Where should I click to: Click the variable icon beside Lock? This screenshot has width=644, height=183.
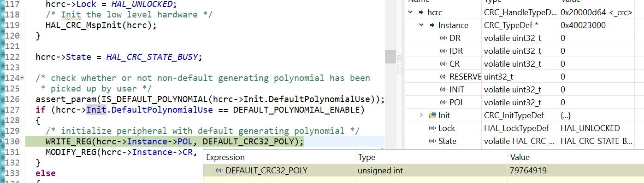432,128
